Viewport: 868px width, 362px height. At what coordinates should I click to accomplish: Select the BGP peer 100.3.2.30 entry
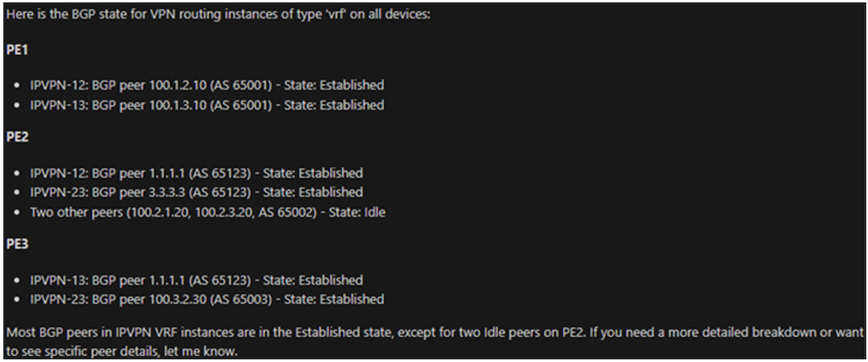(x=207, y=299)
